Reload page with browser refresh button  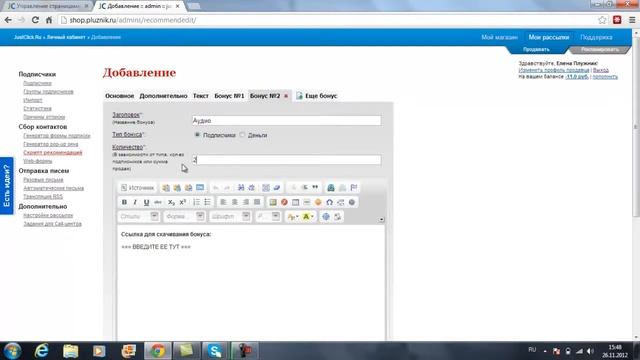tap(35, 20)
